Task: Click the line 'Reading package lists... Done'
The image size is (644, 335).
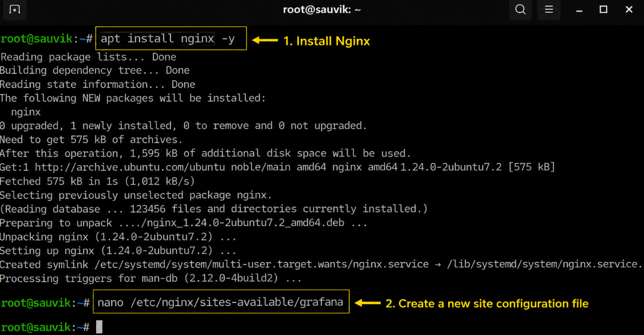Action: pos(88,57)
